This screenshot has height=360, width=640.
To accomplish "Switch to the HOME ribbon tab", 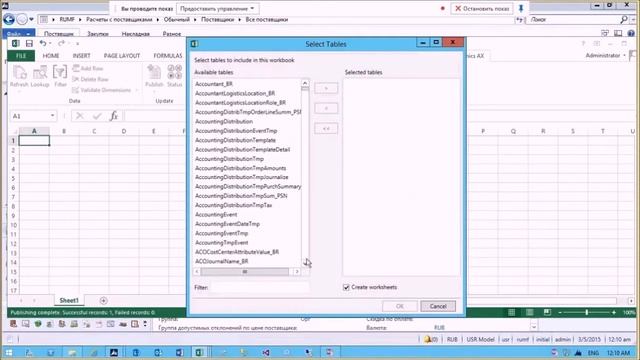I will (x=51, y=56).
